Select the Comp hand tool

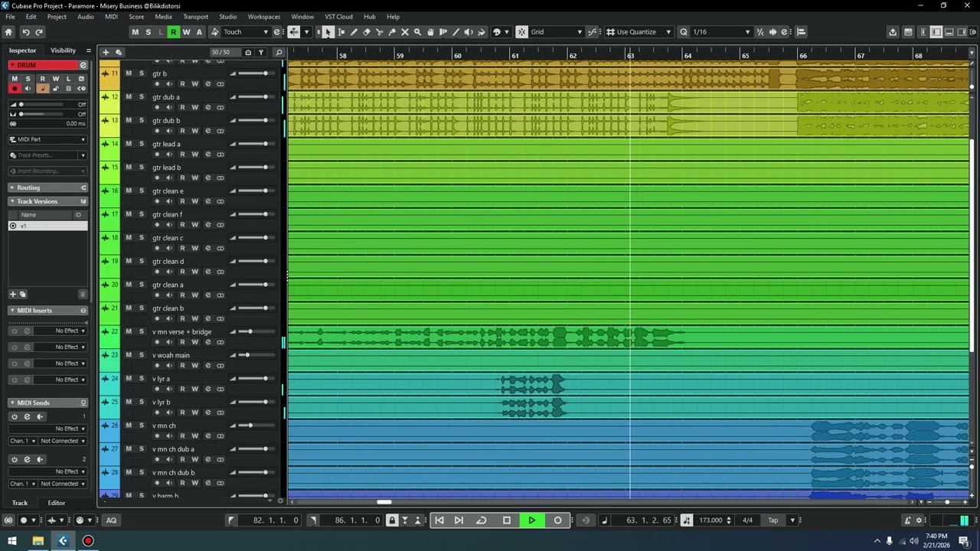(430, 32)
